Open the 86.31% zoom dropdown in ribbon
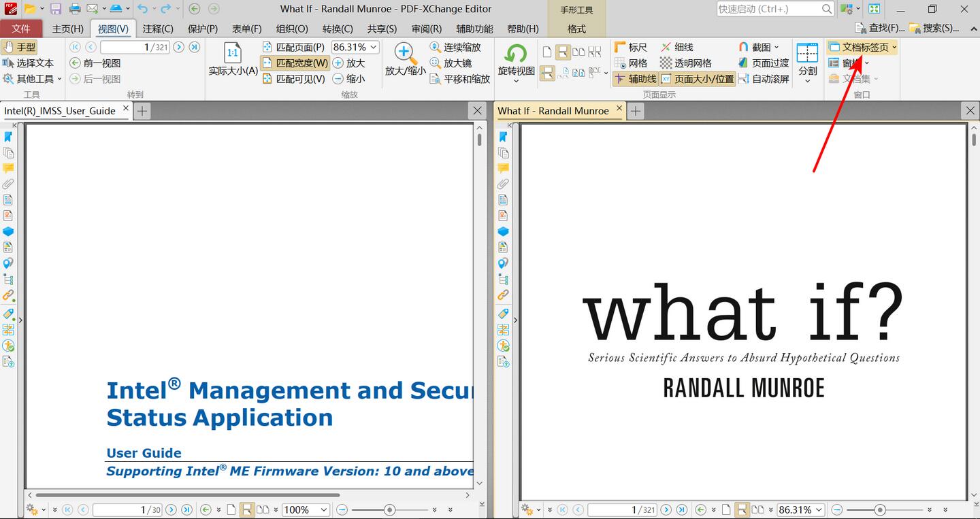The height and width of the screenshot is (519, 980). pos(373,47)
